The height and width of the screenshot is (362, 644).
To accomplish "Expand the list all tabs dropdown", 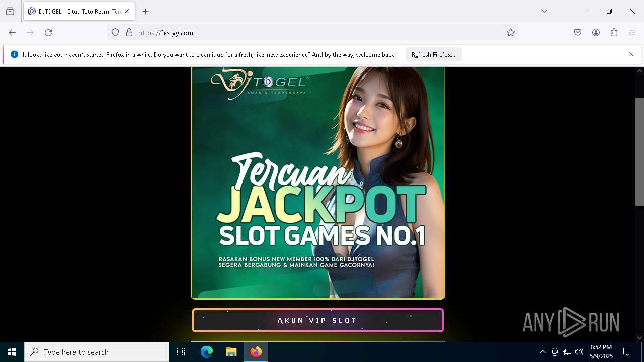I will click(544, 11).
